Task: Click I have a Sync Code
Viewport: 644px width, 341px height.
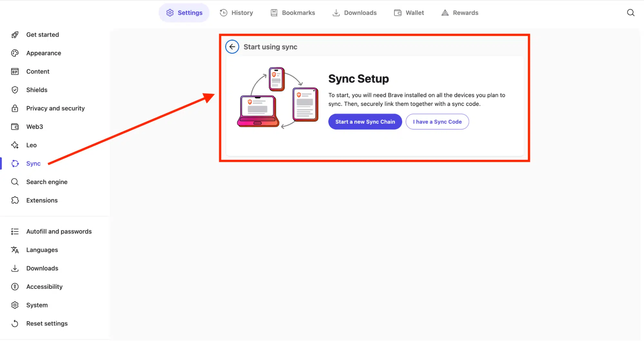Action: point(437,122)
